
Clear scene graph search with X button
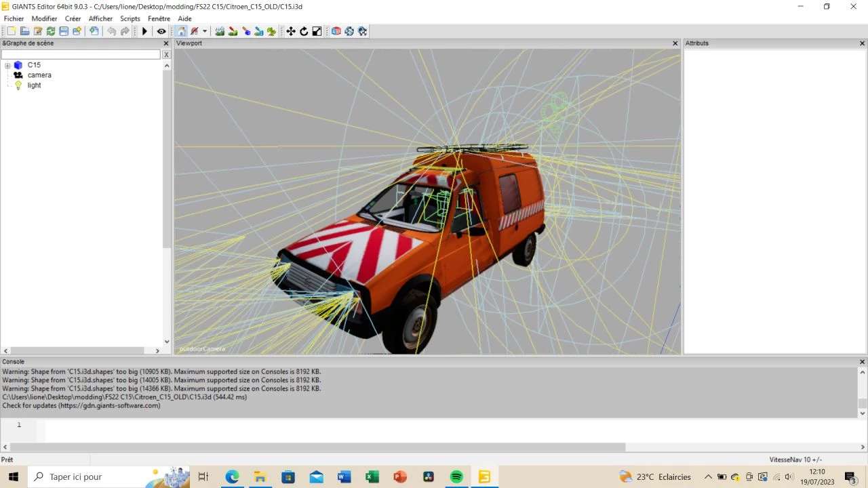[x=166, y=54]
